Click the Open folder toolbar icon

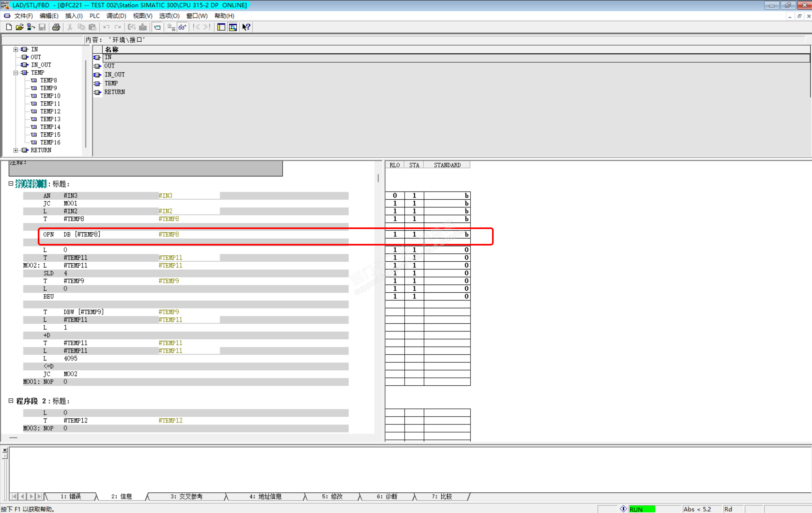[x=20, y=27]
